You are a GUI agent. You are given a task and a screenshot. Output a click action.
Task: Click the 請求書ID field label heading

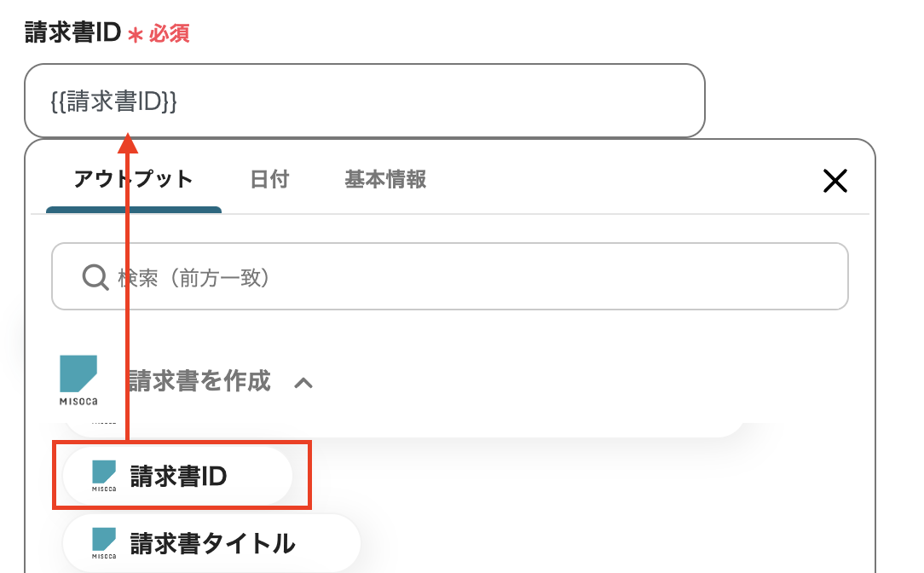pos(72,33)
